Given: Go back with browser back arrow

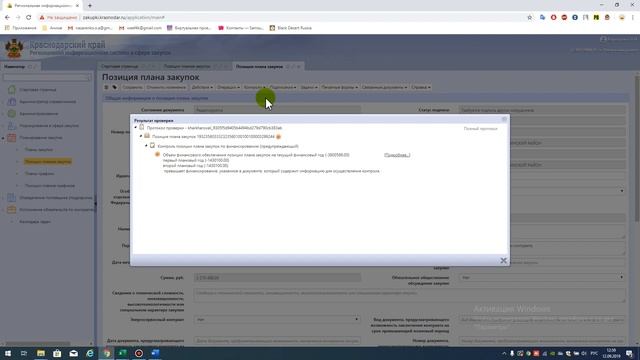Looking at the screenshot, I should [7, 18].
